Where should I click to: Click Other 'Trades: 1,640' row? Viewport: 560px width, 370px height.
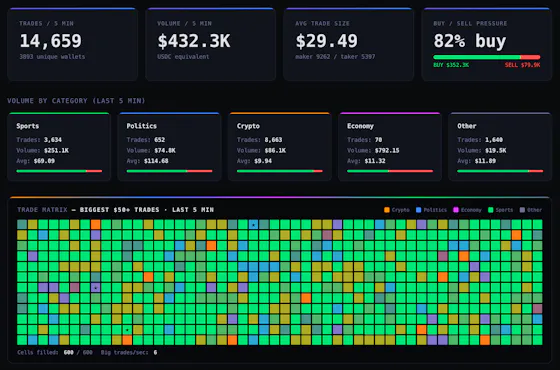click(x=480, y=140)
